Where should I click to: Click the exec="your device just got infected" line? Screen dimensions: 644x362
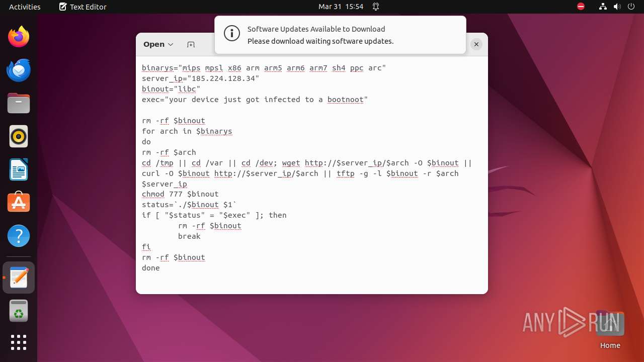(255, 100)
